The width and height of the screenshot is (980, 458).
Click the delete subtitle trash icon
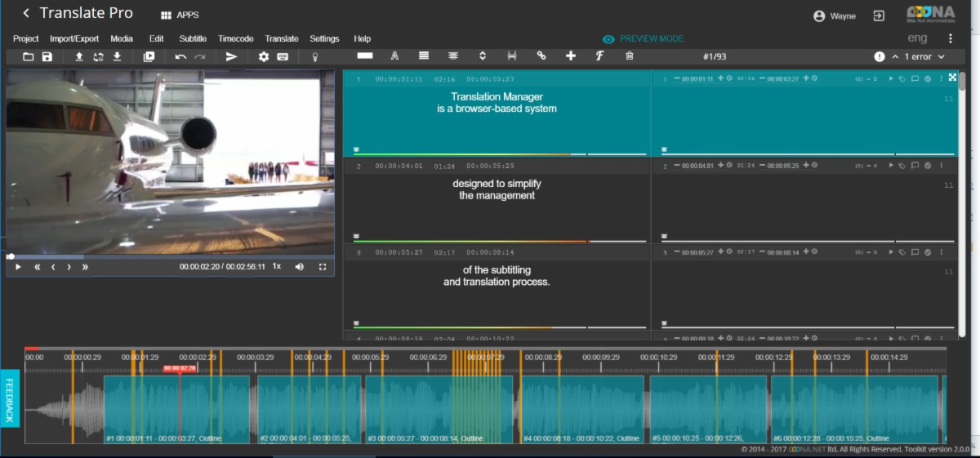point(629,56)
